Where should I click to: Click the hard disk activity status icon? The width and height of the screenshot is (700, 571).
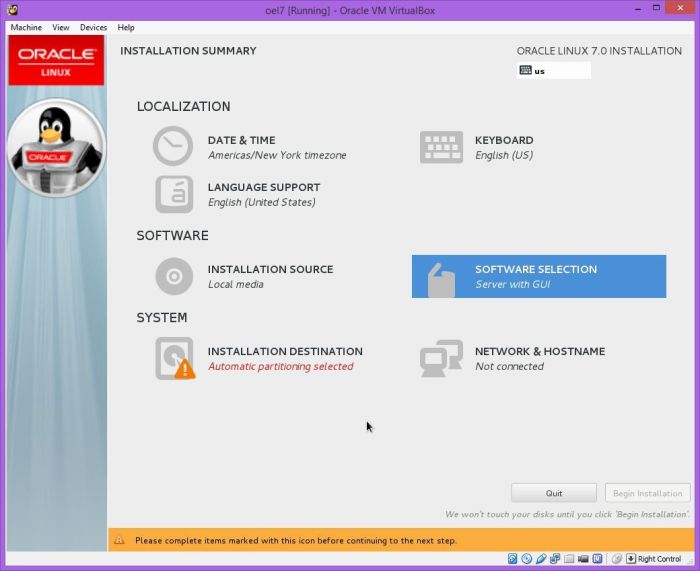[512, 559]
